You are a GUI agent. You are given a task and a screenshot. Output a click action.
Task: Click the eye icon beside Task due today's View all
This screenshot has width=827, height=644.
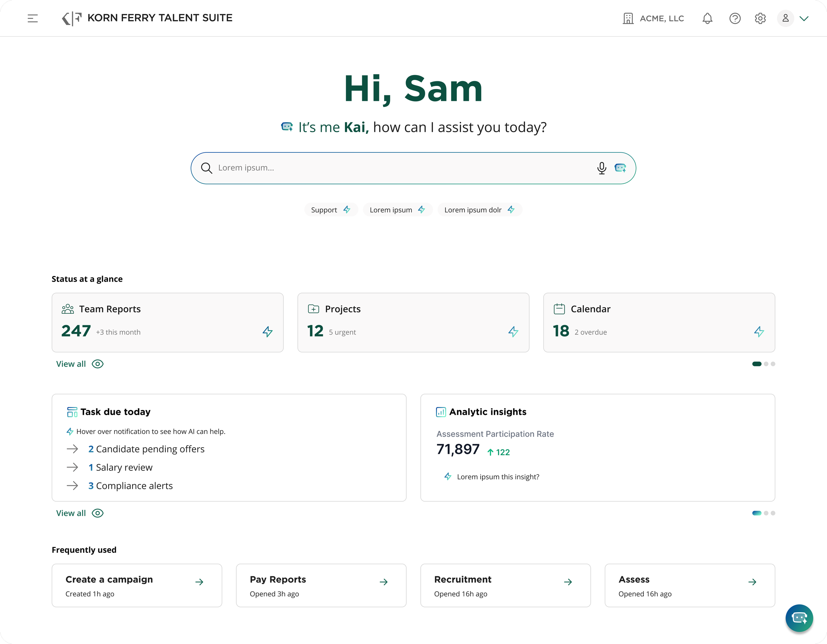97,513
